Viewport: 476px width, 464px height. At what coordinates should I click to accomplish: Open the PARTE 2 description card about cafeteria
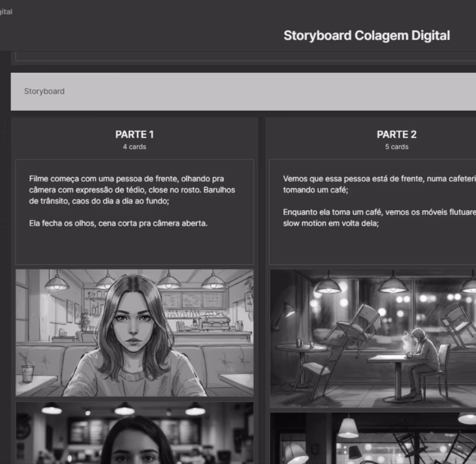pyautogui.click(x=373, y=212)
